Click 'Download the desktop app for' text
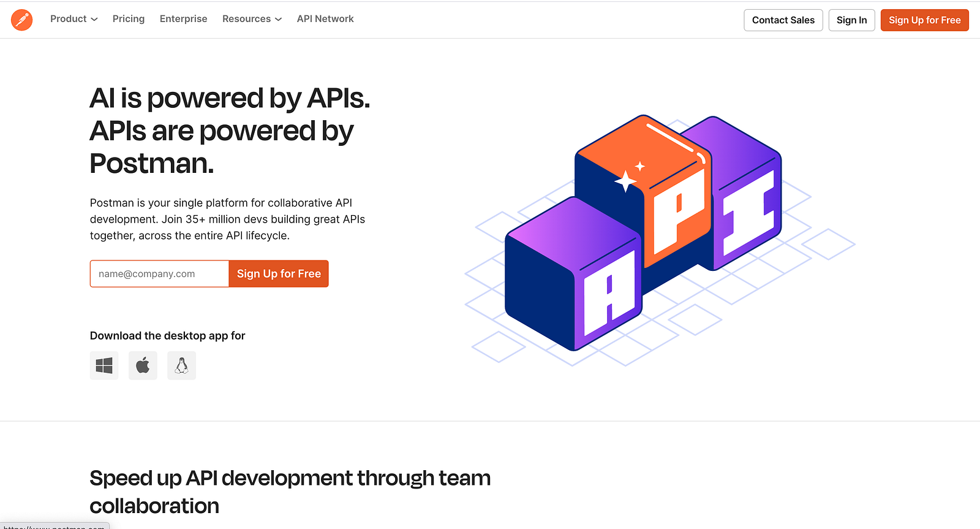The image size is (980, 529). click(x=168, y=336)
